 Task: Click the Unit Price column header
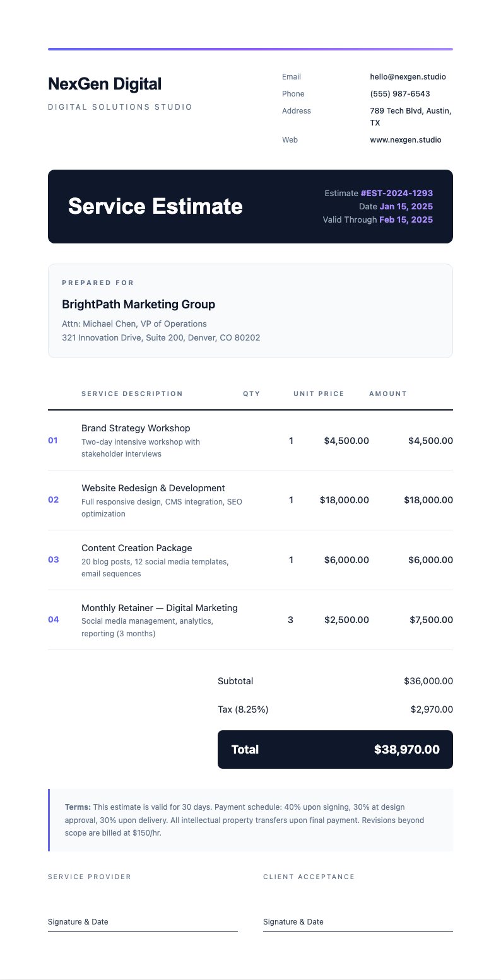(x=319, y=394)
